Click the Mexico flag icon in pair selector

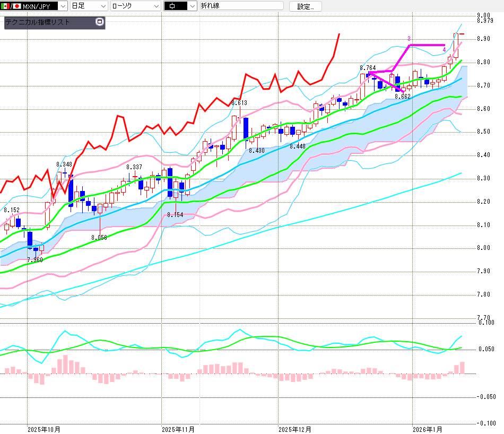tap(4, 6)
